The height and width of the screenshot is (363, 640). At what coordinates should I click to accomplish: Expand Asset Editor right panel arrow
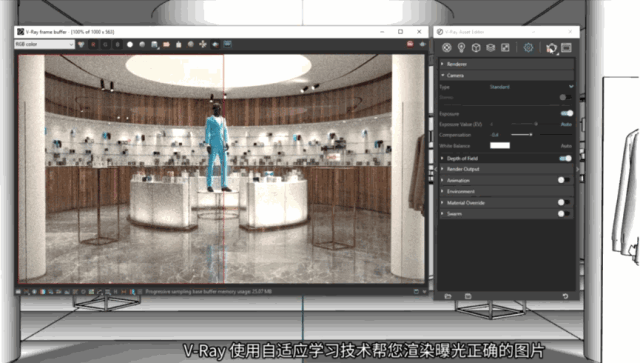[578, 169]
